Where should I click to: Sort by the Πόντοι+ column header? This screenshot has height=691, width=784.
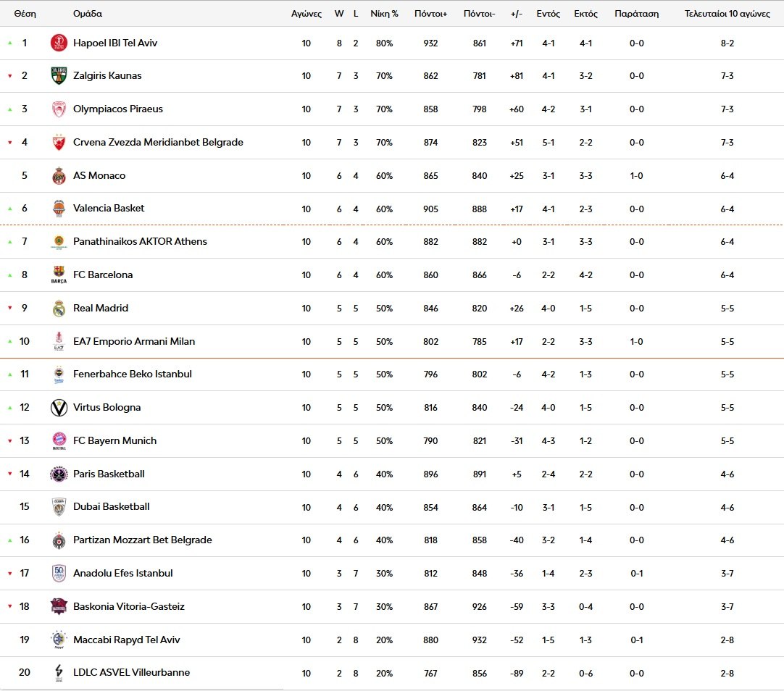coord(430,14)
